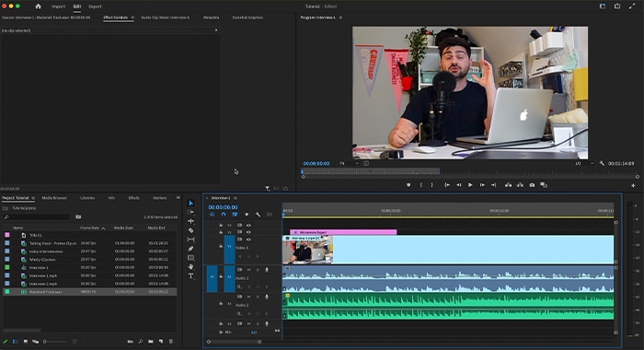Switch to the Import tab

(58, 6)
